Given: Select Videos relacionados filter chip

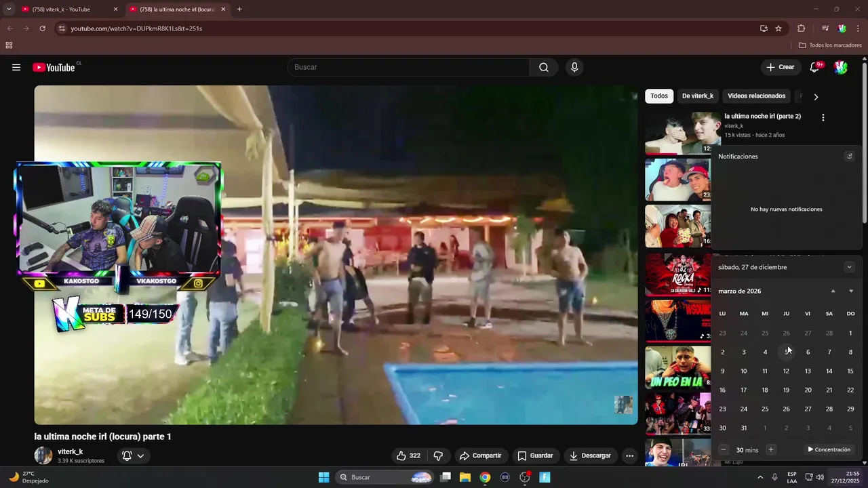Looking at the screenshot, I should [x=756, y=96].
